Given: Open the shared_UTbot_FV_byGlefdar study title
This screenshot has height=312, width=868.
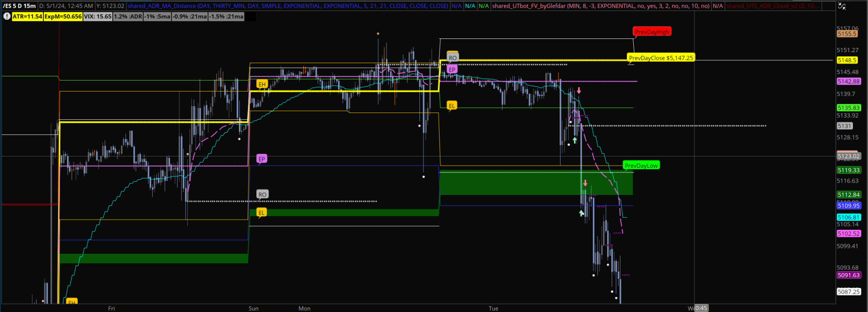Looking at the screenshot, I should click(601, 6).
